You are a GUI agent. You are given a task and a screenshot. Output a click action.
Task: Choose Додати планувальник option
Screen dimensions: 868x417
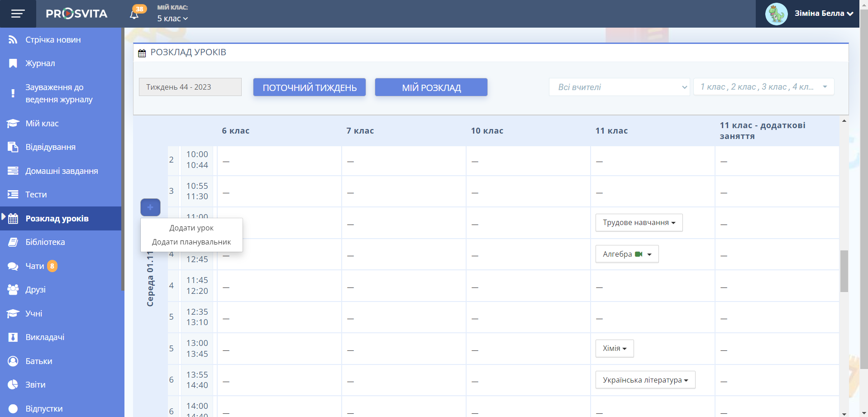point(191,242)
